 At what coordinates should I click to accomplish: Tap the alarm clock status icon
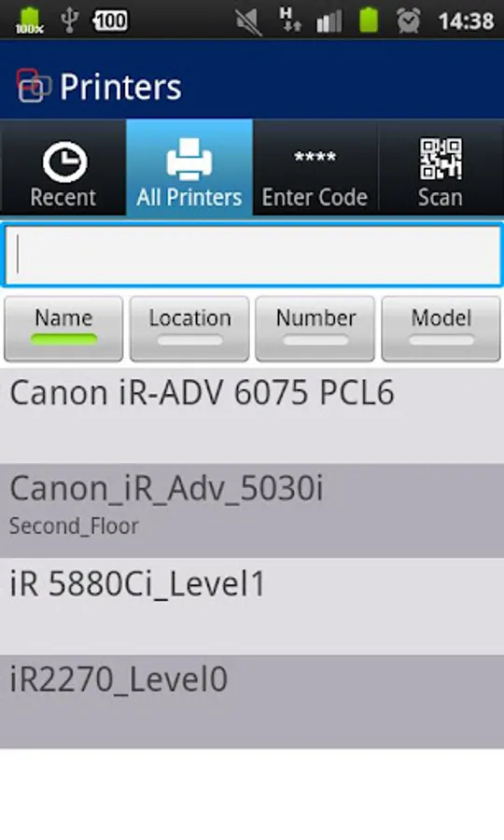tap(408, 21)
